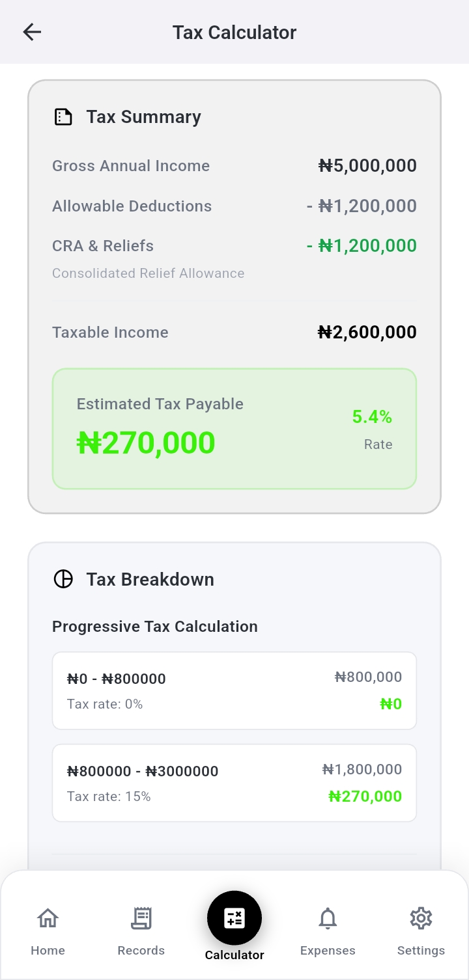Click the Estimated Tax Payable green card
469x980 pixels.
[x=234, y=429]
